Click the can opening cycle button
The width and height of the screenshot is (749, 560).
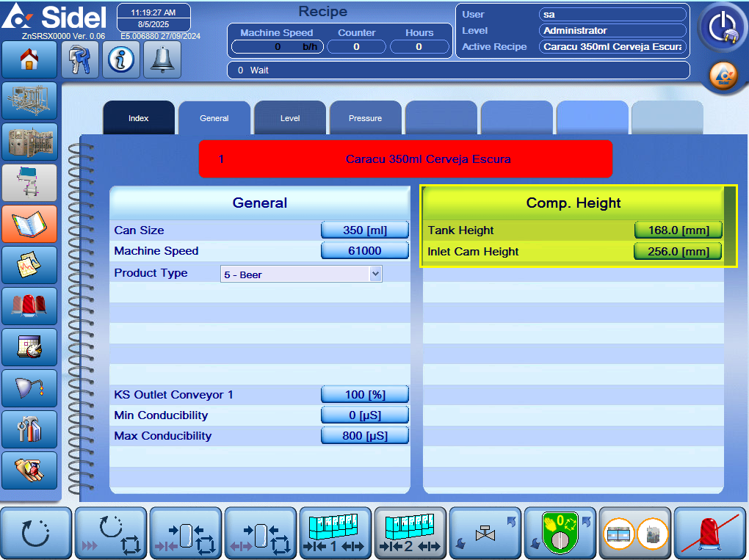(x=261, y=533)
